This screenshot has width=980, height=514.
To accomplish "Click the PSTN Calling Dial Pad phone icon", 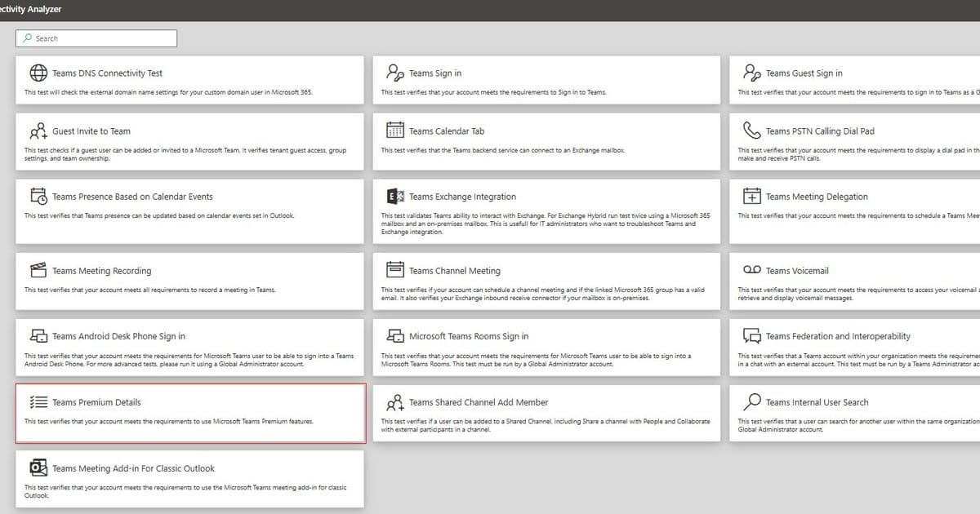I will (751, 131).
